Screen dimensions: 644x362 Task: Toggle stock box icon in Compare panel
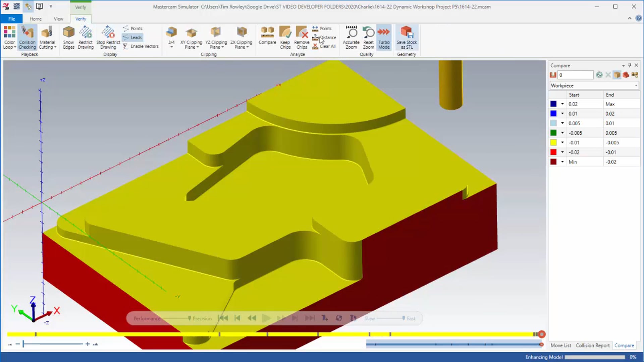617,75
